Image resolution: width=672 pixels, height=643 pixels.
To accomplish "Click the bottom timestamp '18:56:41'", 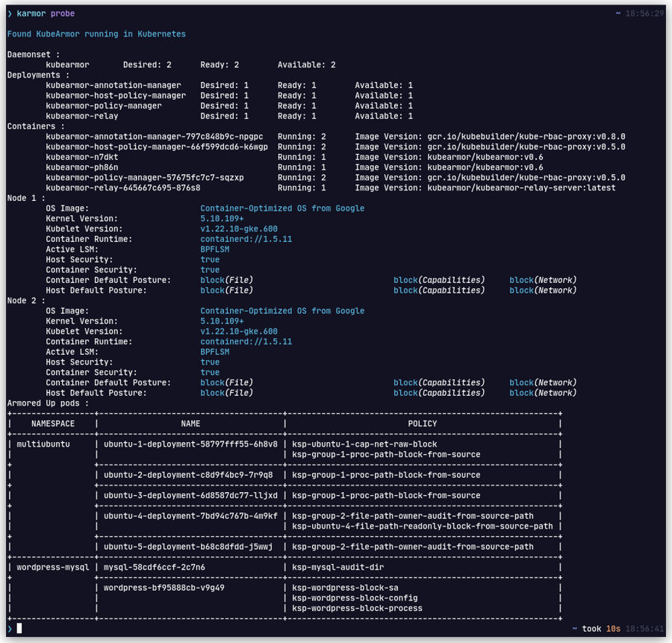I will [644, 628].
